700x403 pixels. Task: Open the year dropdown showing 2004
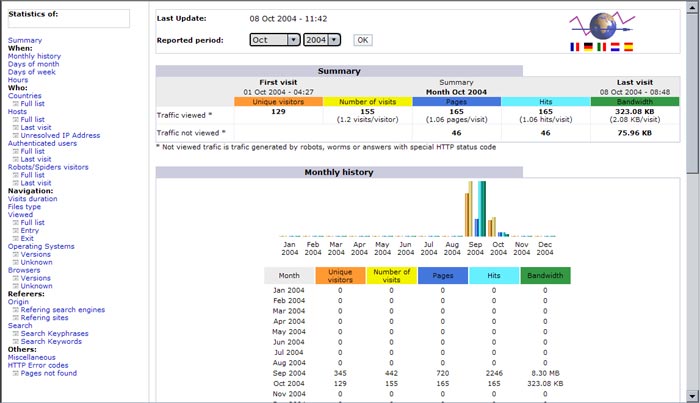click(323, 39)
